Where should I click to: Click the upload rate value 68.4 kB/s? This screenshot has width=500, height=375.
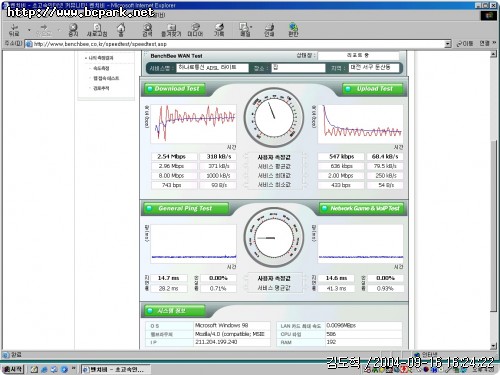click(x=385, y=156)
